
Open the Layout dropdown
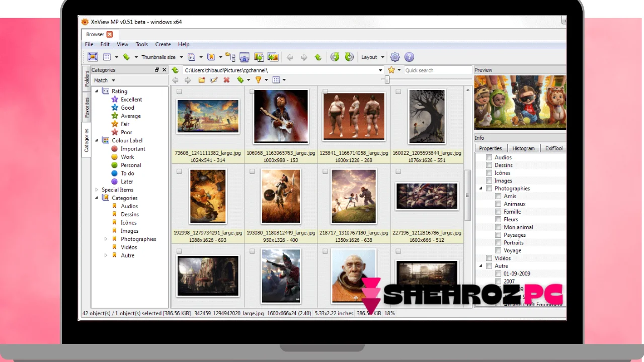pyautogui.click(x=372, y=57)
